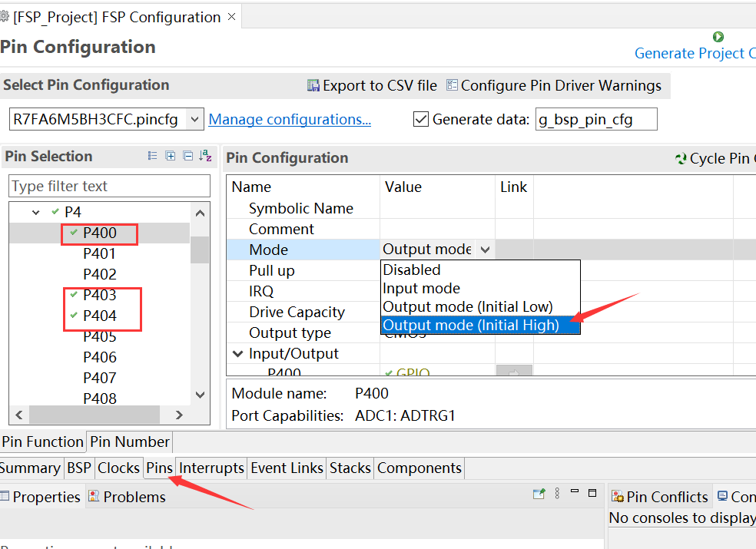Click the Cycle Pin Group icon
756x549 pixels.
click(x=681, y=159)
